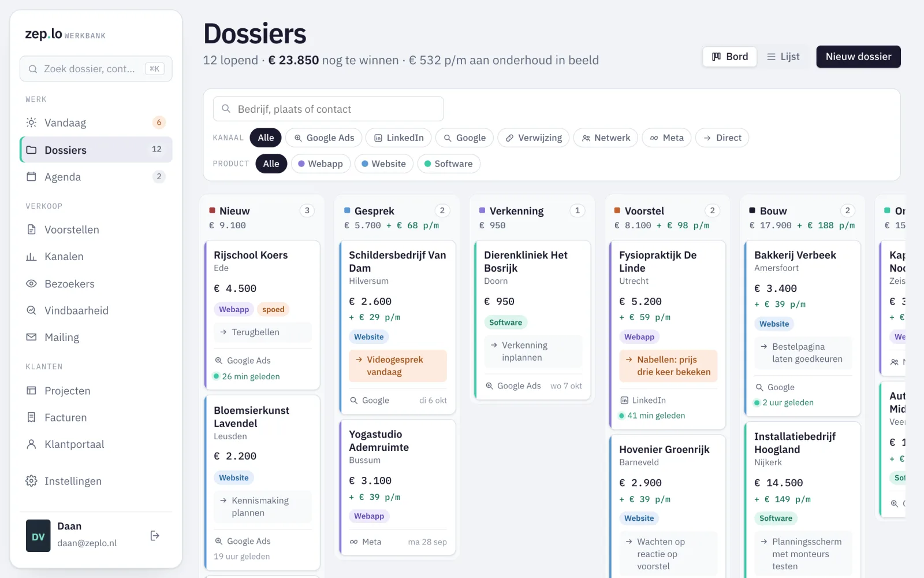Click Terugbellen action on Rijschool Koers
Image resolution: width=924 pixels, height=578 pixels.
pos(263,332)
